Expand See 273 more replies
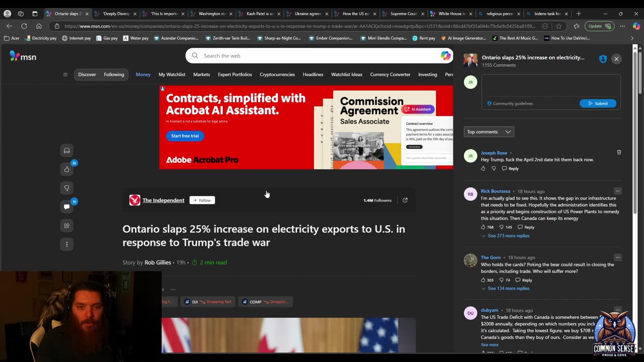This screenshot has width=644, height=362. click(506, 236)
